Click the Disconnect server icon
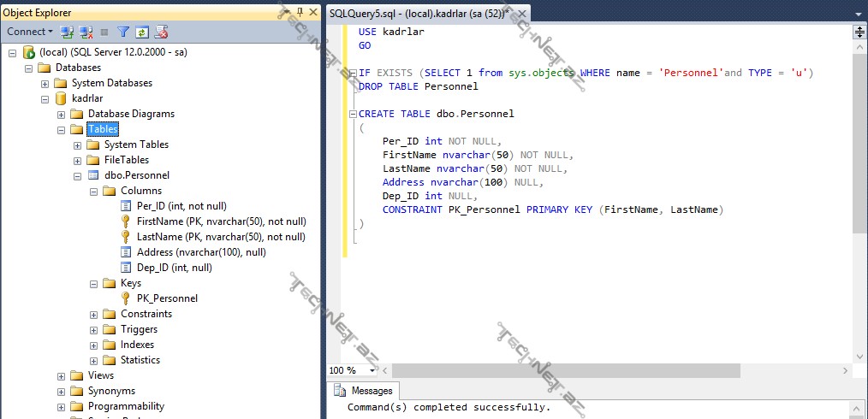The width and height of the screenshot is (868, 419). 86,32
